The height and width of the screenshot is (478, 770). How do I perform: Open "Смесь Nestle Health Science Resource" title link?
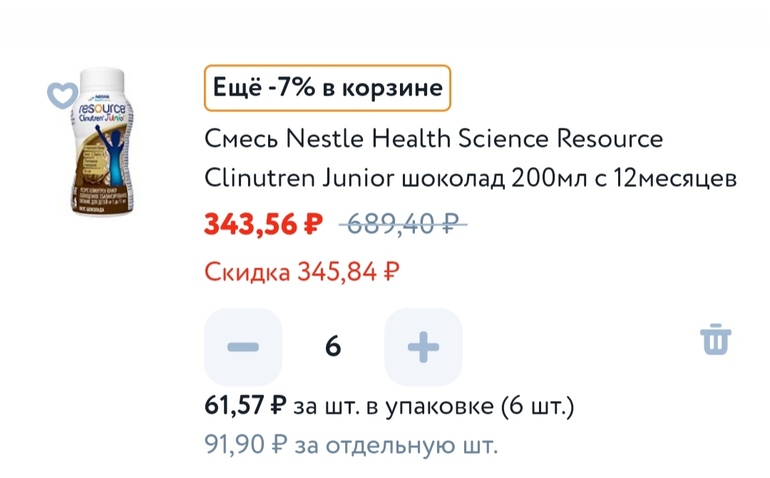(x=433, y=137)
